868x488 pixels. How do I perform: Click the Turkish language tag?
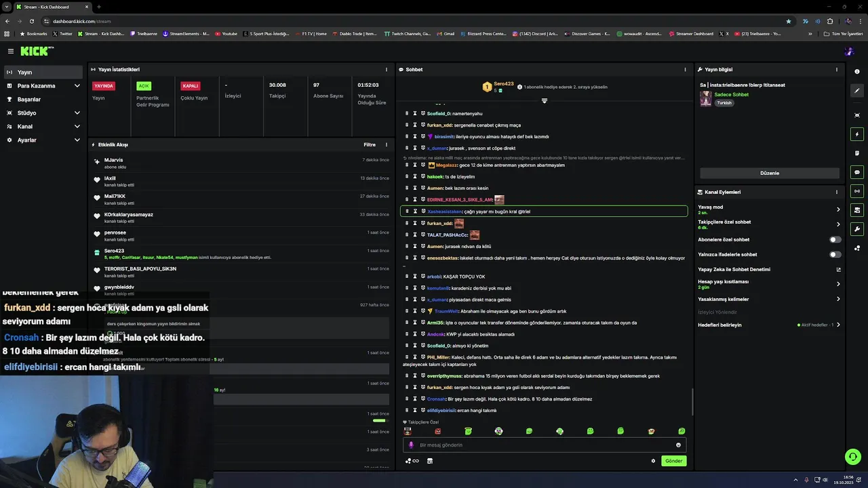pos(724,103)
